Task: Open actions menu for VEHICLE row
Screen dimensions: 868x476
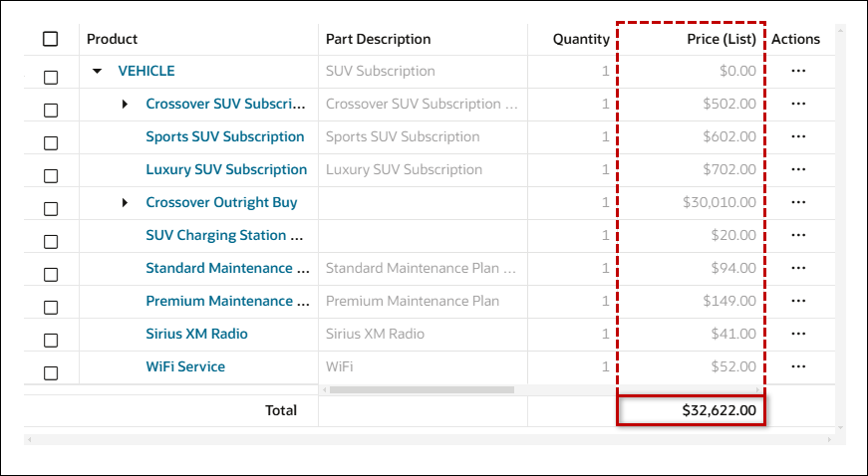Action: click(797, 71)
